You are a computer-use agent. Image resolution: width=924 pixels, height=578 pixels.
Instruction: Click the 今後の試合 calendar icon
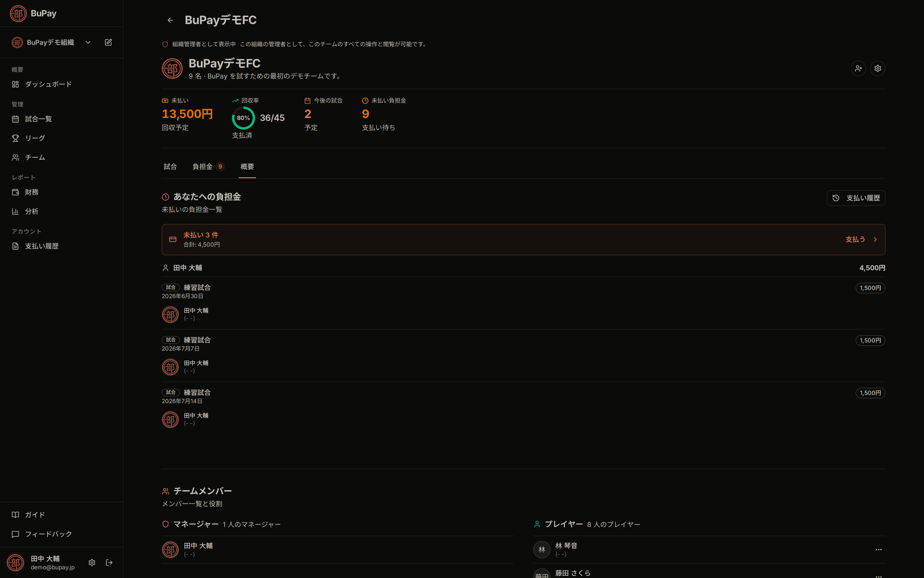tap(307, 100)
